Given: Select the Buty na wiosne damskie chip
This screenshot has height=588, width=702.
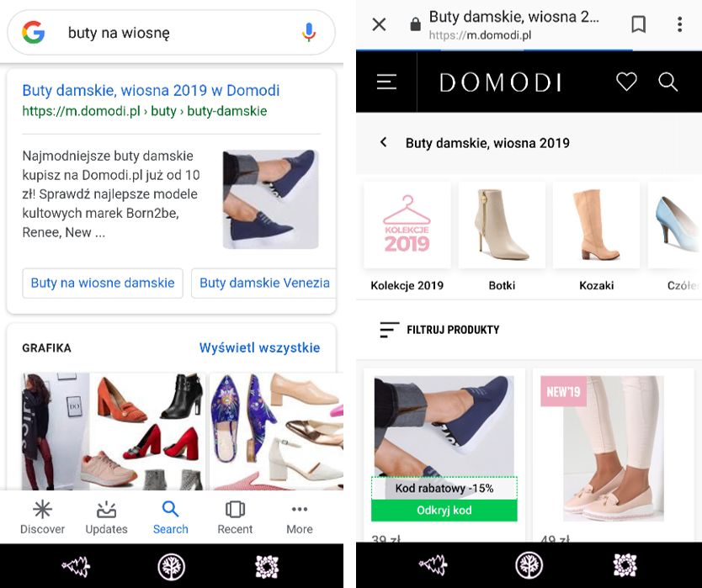Looking at the screenshot, I should (103, 283).
